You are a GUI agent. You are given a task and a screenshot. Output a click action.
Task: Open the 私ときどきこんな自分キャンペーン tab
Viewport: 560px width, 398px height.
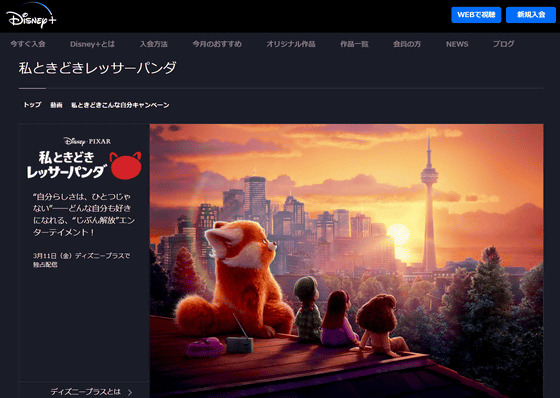120,105
